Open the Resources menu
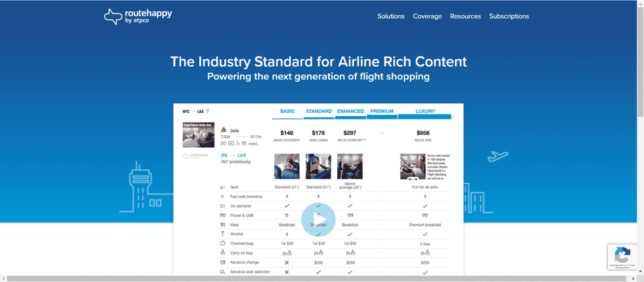The height and width of the screenshot is (282, 644). pos(465,16)
